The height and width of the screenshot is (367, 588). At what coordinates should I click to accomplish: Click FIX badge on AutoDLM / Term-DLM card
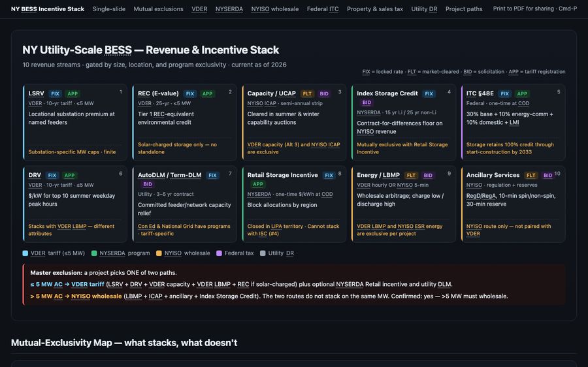click(x=212, y=176)
